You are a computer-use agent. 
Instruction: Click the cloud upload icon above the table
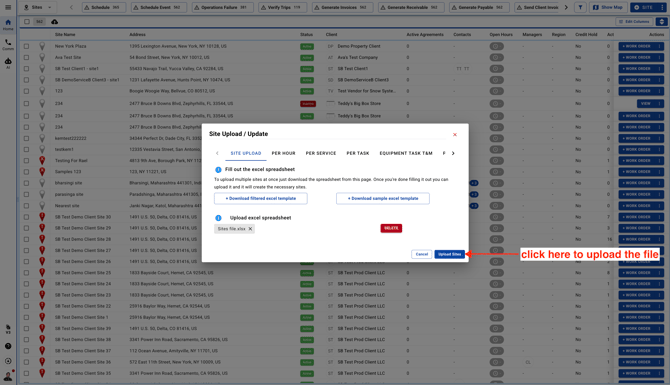click(55, 22)
